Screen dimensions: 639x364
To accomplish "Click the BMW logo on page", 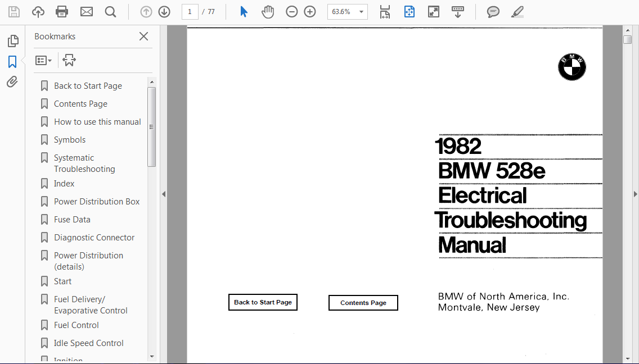I will [571, 67].
